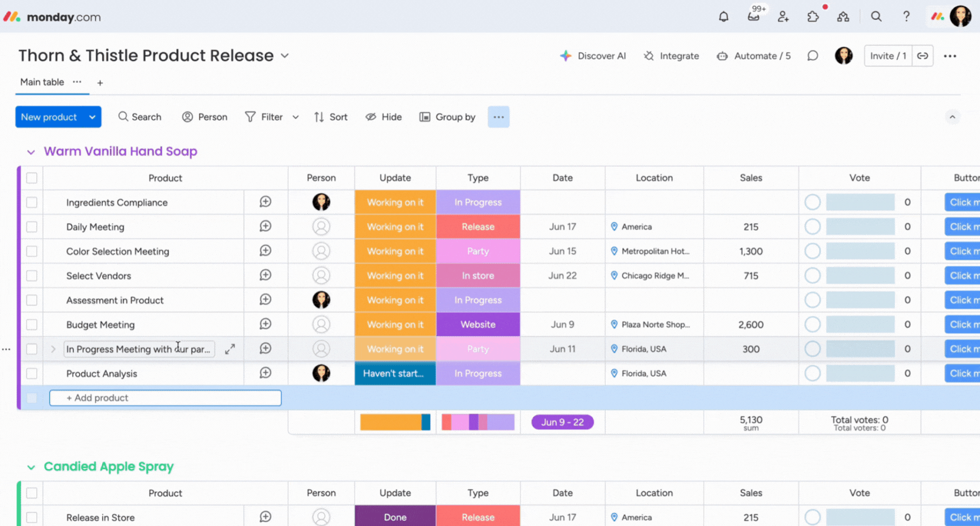Open the help question mark
Viewport: 980px width, 526px height.
coord(906,16)
